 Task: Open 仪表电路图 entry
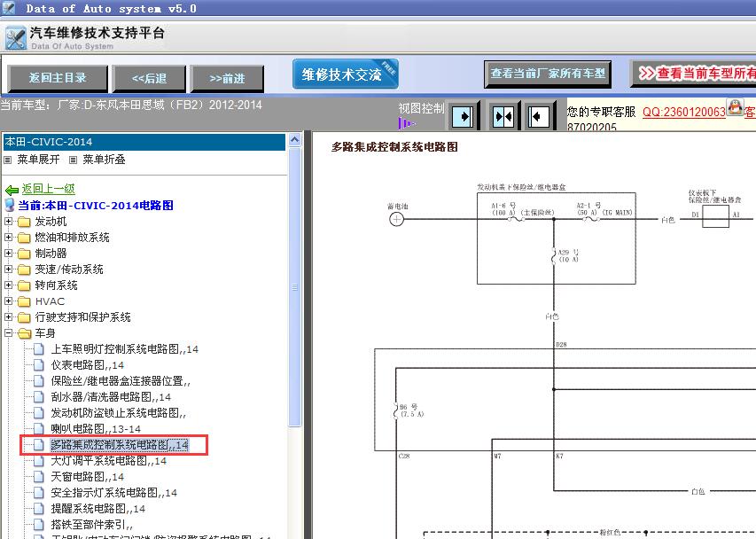tap(87, 365)
